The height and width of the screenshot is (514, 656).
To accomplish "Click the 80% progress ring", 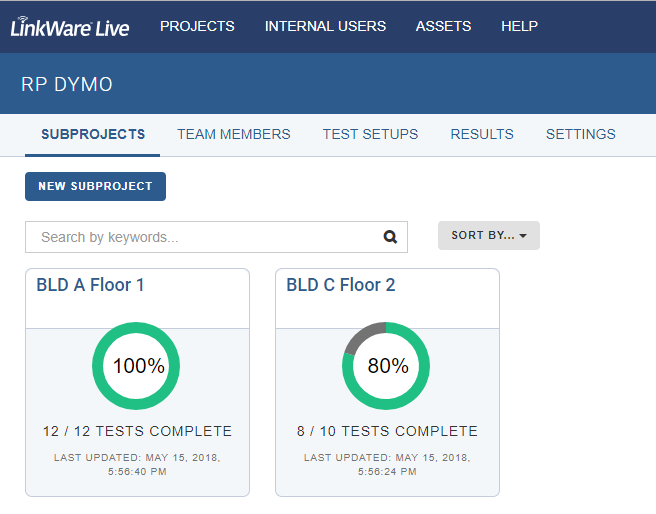I will (x=386, y=366).
